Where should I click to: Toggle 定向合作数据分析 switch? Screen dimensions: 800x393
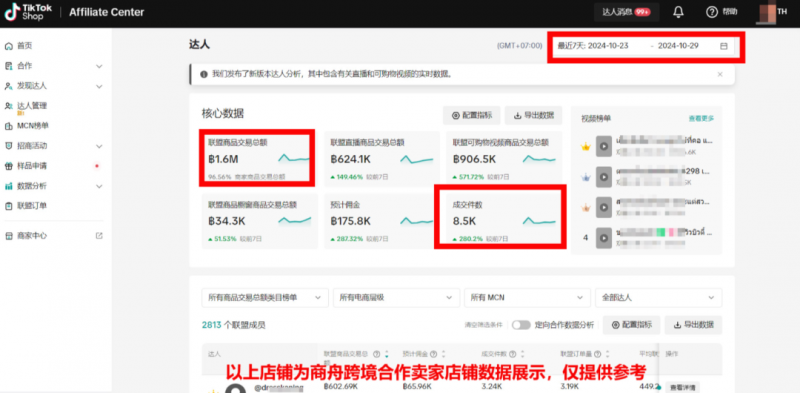pyautogui.click(x=521, y=325)
